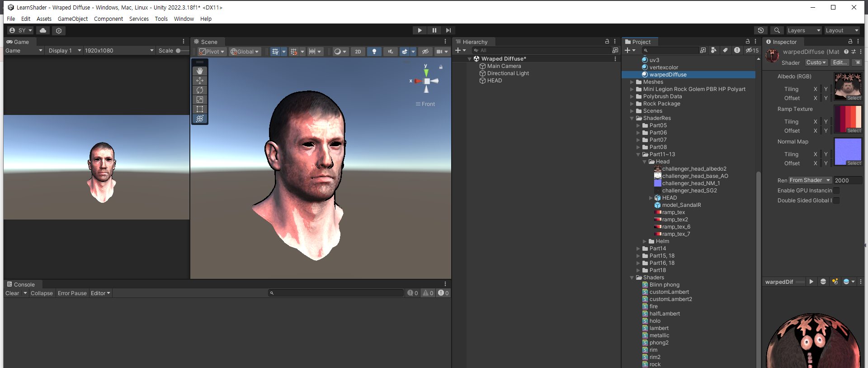Search by label tag icon in Project
The height and width of the screenshot is (368, 868).
(725, 50)
